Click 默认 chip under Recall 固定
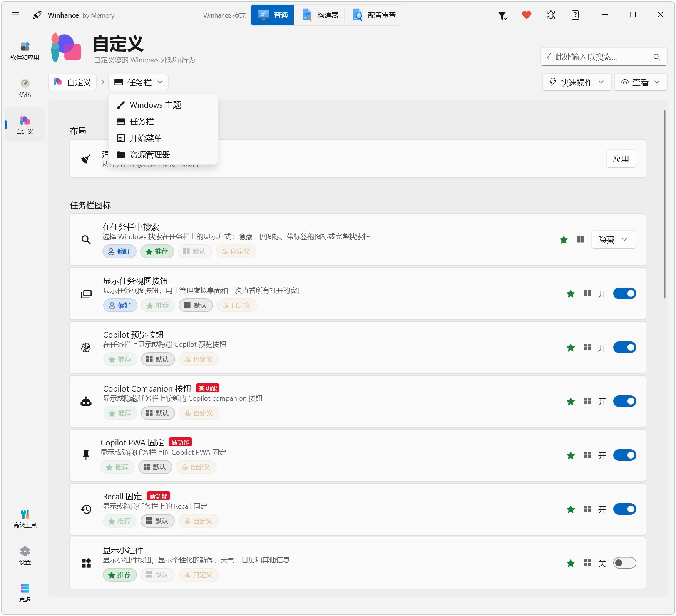Image resolution: width=676 pixels, height=616 pixels. 157,521
